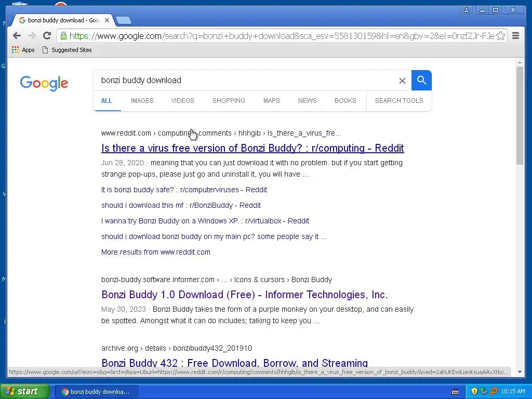
Task: Click the Chrome taskbar button
Action: pos(97,392)
